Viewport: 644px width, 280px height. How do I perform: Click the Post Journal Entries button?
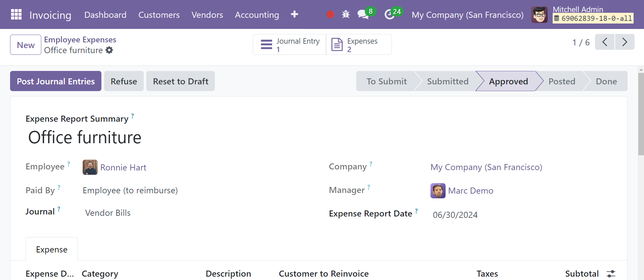(x=56, y=81)
